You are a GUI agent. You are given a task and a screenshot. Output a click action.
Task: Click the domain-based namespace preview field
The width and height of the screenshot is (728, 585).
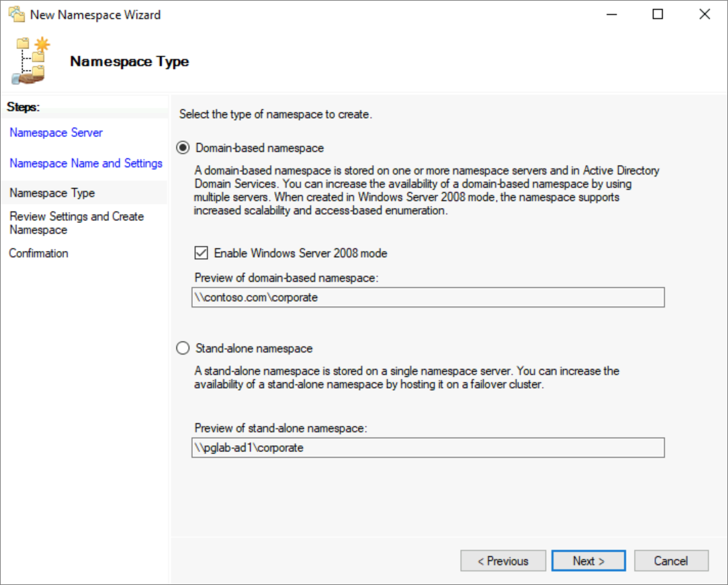[x=428, y=297]
